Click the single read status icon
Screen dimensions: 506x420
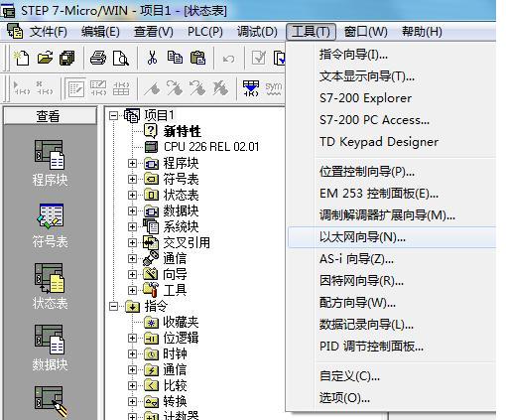98,88
